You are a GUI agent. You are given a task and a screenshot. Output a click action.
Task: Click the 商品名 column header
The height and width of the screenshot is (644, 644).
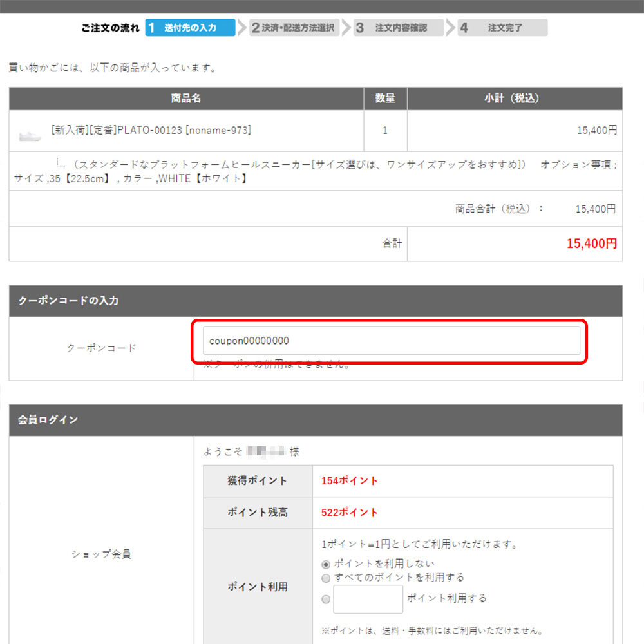[x=186, y=99]
